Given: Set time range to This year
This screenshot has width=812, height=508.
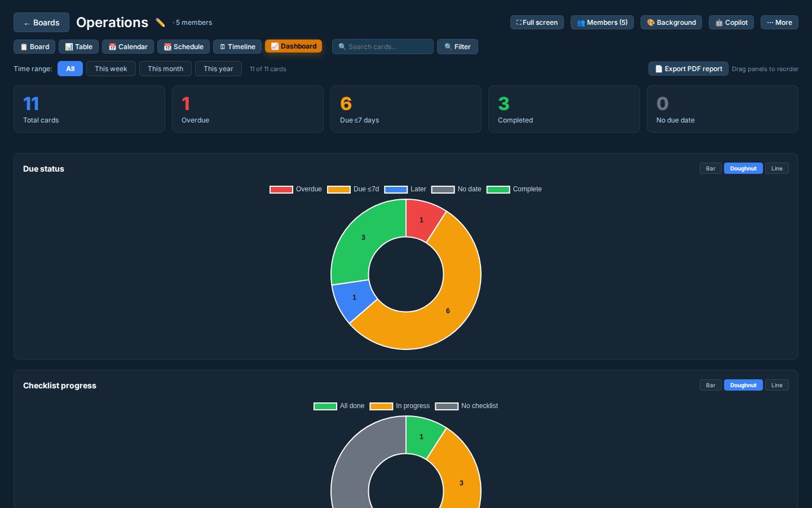Looking at the screenshot, I should (218, 69).
